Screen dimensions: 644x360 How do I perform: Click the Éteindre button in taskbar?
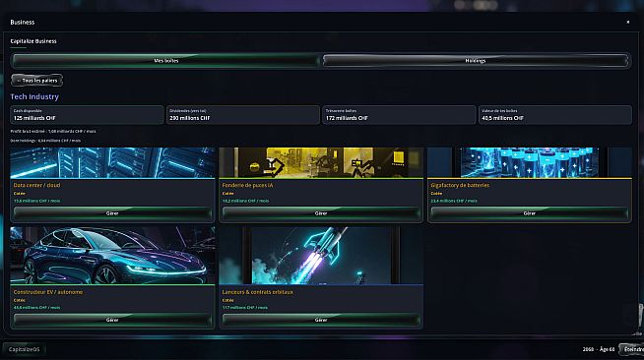[632, 349]
